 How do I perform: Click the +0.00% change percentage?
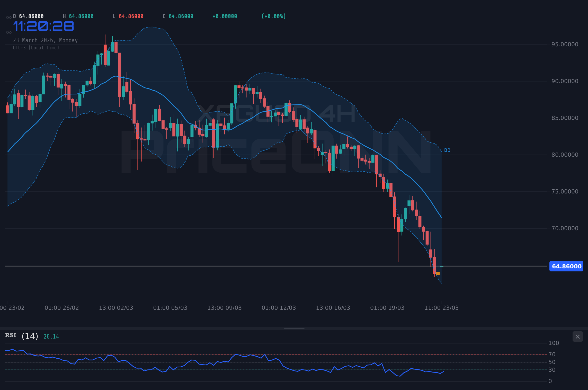[x=273, y=16]
